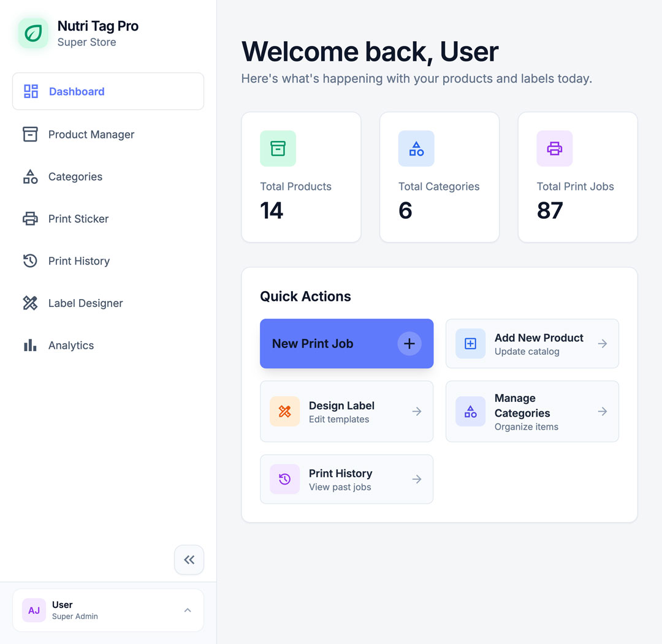Click the AJ user avatar
662x644 pixels.
(34, 610)
